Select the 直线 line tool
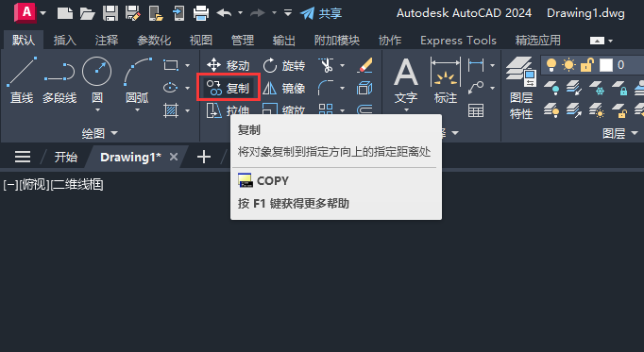The image size is (644, 352). (22, 80)
